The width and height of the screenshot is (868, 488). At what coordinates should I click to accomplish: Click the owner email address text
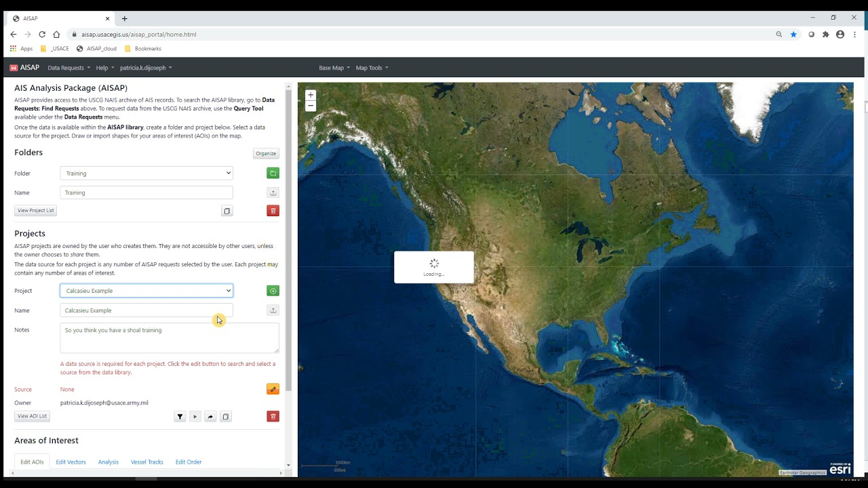coord(104,403)
